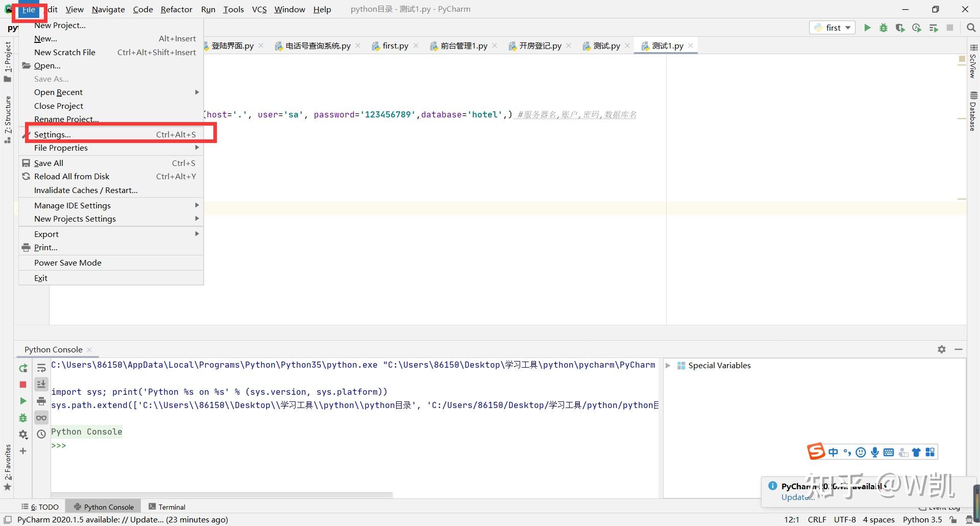
Task: Click the Update link in the notification
Action: (796, 497)
